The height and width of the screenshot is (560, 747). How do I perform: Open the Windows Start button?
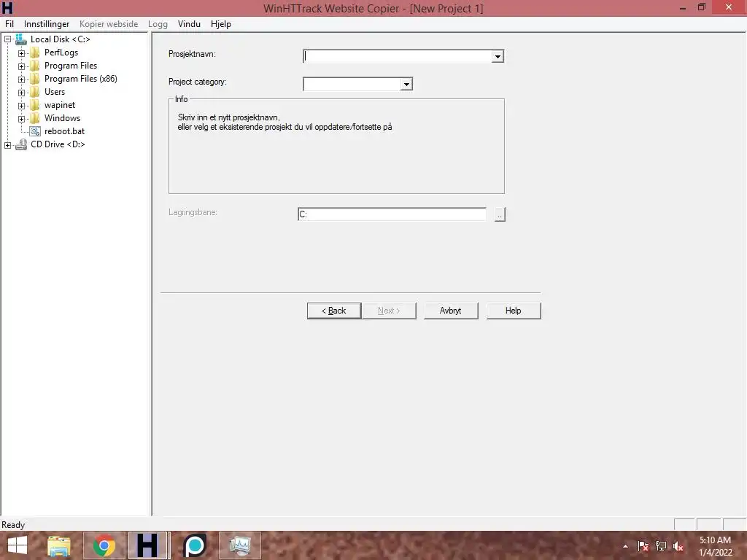[x=18, y=545]
